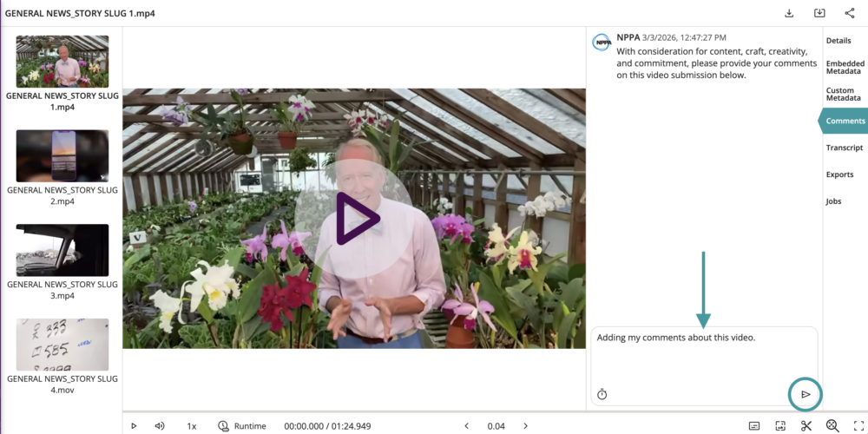This screenshot has height=434, width=868.
Task: Click the timestamp clock icon in comment box
Action: [x=602, y=394]
